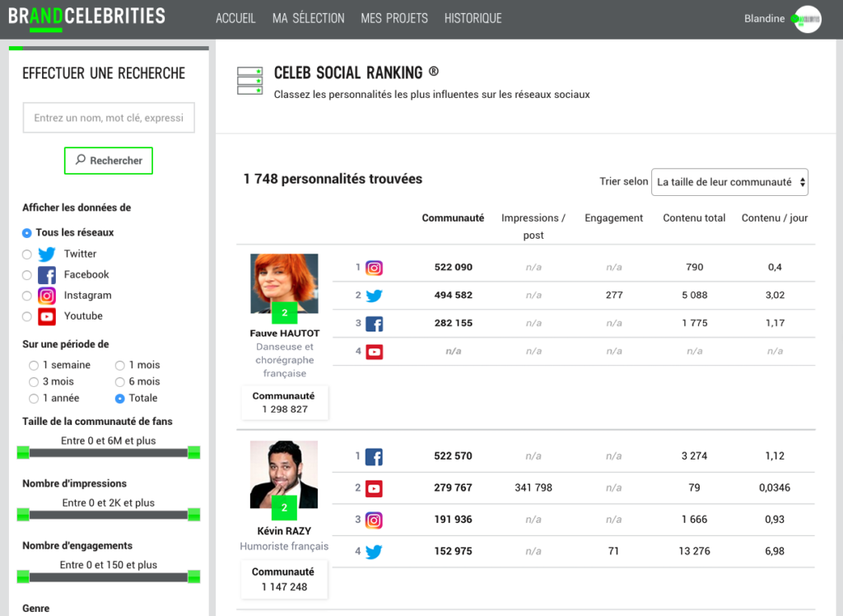Open Blandine's user avatar

click(807, 19)
